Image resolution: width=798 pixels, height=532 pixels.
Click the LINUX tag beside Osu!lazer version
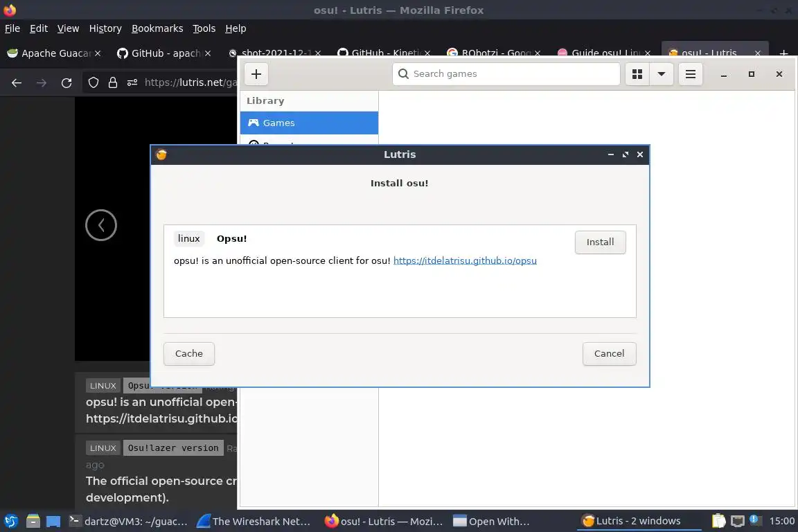coord(103,448)
